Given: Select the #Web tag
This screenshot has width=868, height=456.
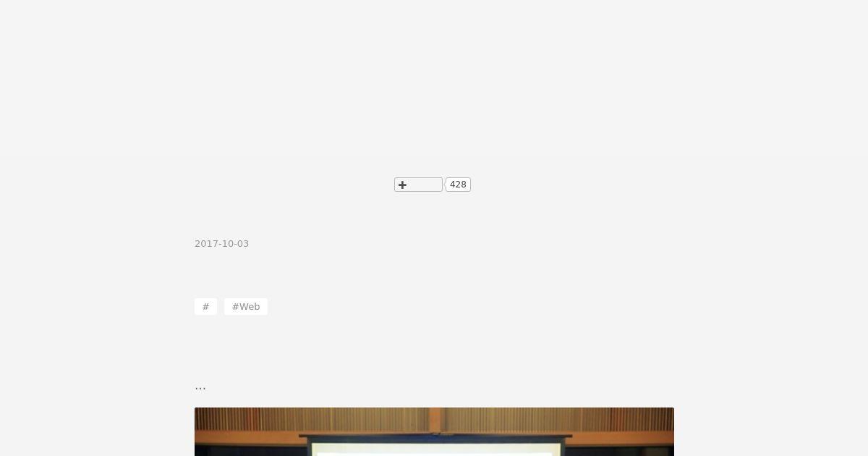Looking at the screenshot, I should point(246,307).
